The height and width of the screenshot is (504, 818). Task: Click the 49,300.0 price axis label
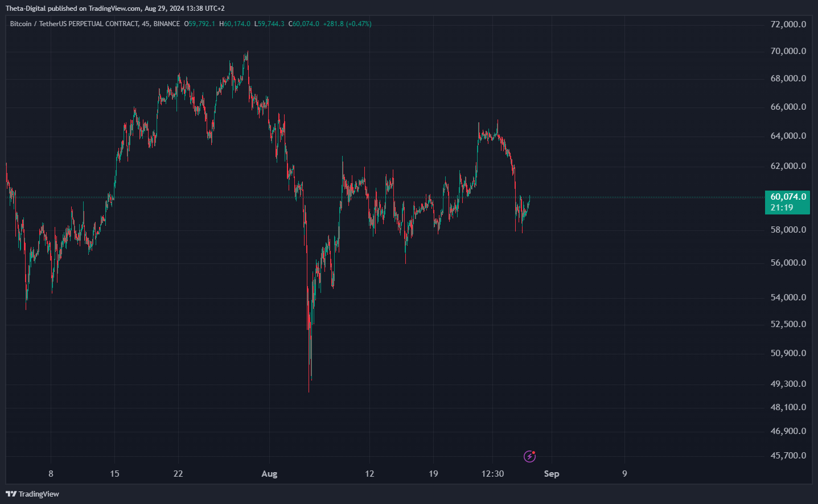pyautogui.click(x=788, y=384)
